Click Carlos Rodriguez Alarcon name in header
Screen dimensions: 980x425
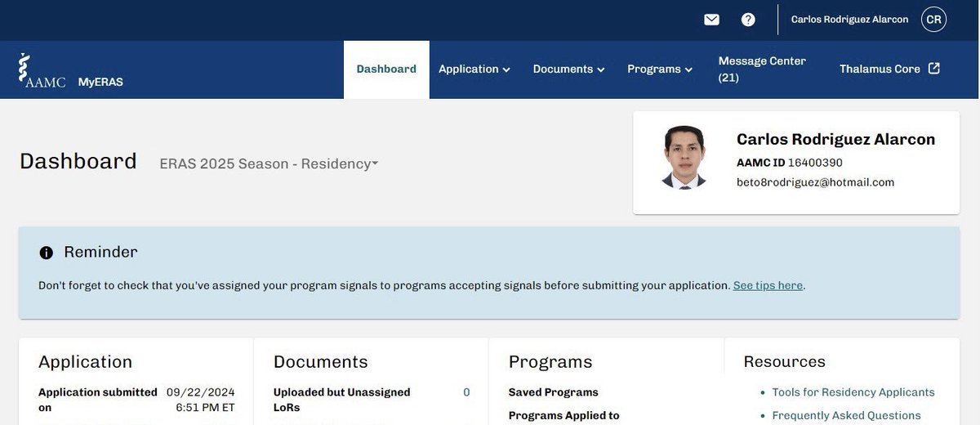point(849,20)
